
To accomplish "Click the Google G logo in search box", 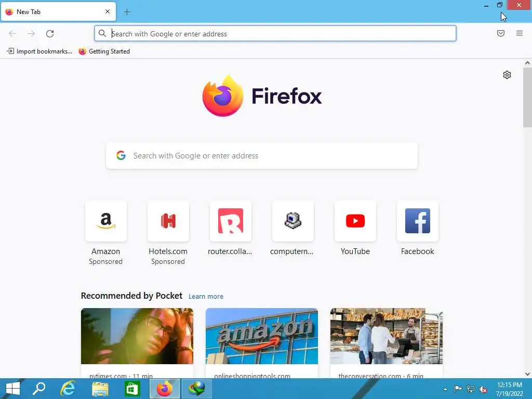I will 121,156.
